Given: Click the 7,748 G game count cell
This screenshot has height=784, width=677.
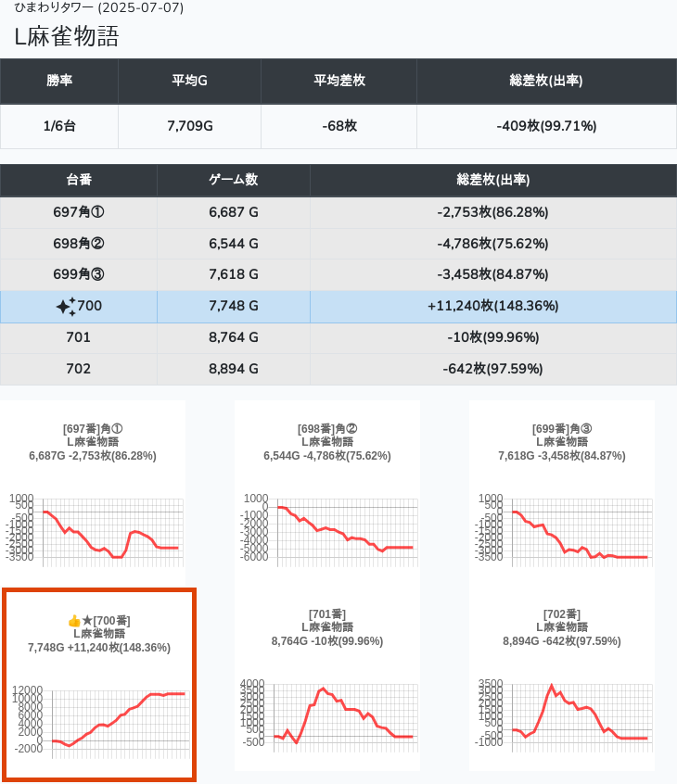Looking at the screenshot, I should tap(234, 306).
